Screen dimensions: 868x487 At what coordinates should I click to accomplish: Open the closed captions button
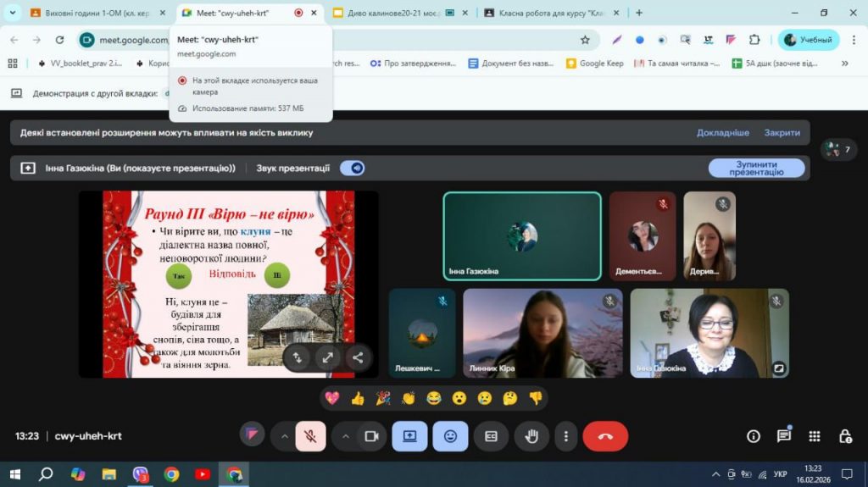[x=491, y=436]
